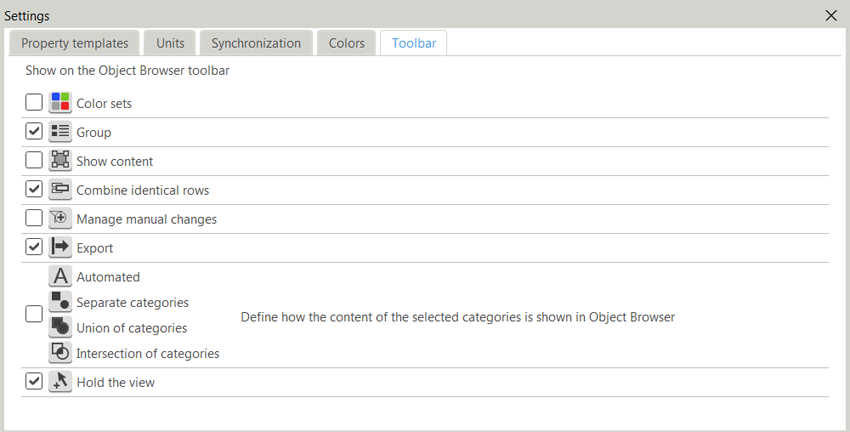Click the Union of categories icon
Screen dimensions: 850x432
(x=60, y=327)
